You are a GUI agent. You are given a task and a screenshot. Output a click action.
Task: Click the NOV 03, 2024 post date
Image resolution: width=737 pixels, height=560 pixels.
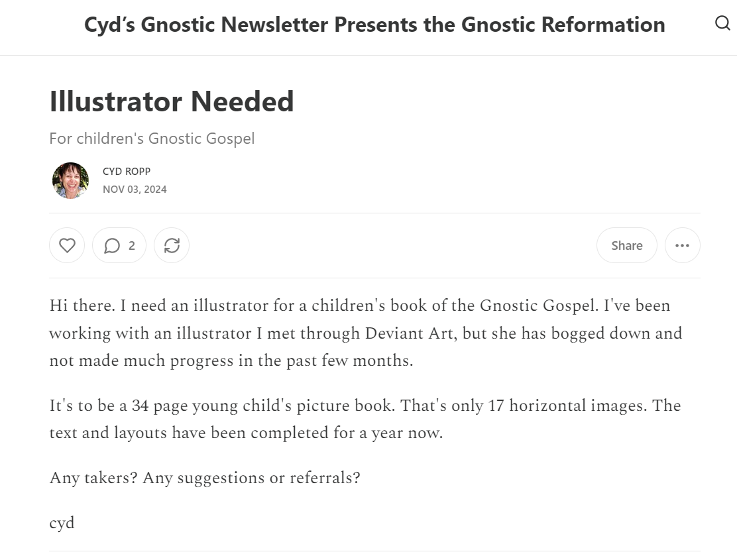(135, 190)
